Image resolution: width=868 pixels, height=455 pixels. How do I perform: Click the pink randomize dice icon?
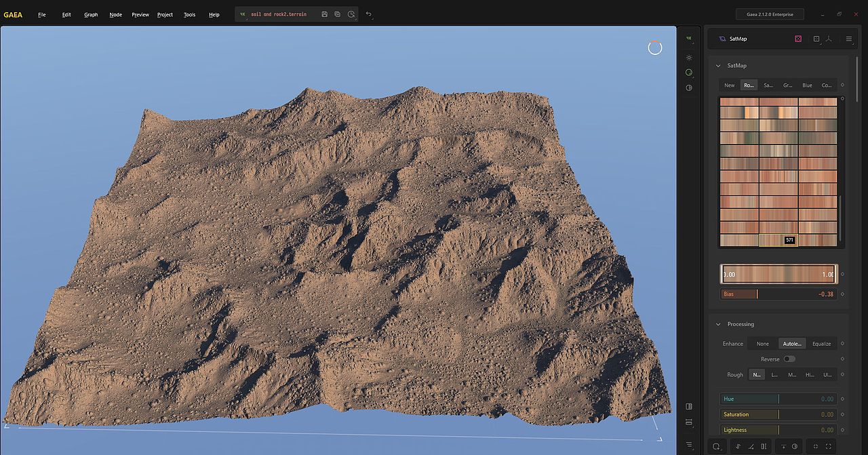click(798, 39)
